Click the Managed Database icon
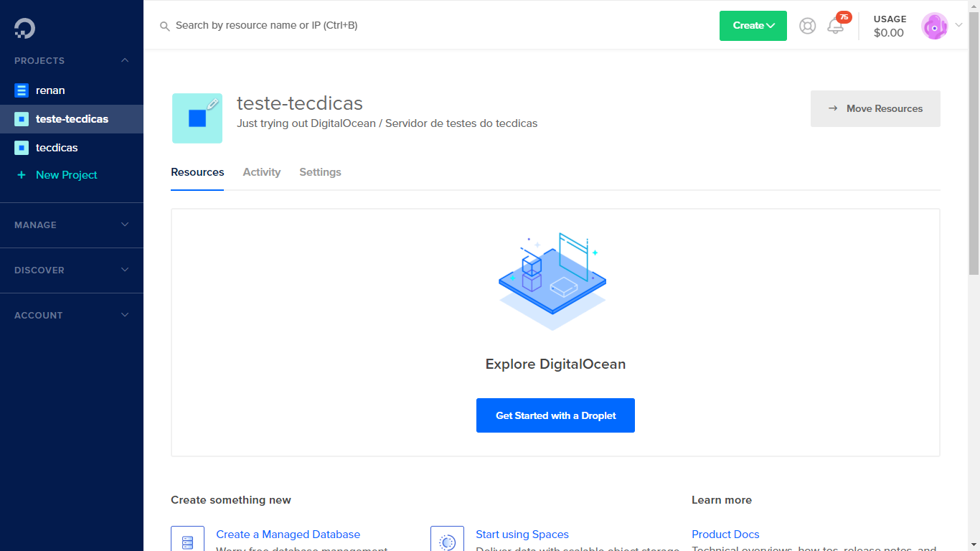980x551 pixels. coord(188,540)
